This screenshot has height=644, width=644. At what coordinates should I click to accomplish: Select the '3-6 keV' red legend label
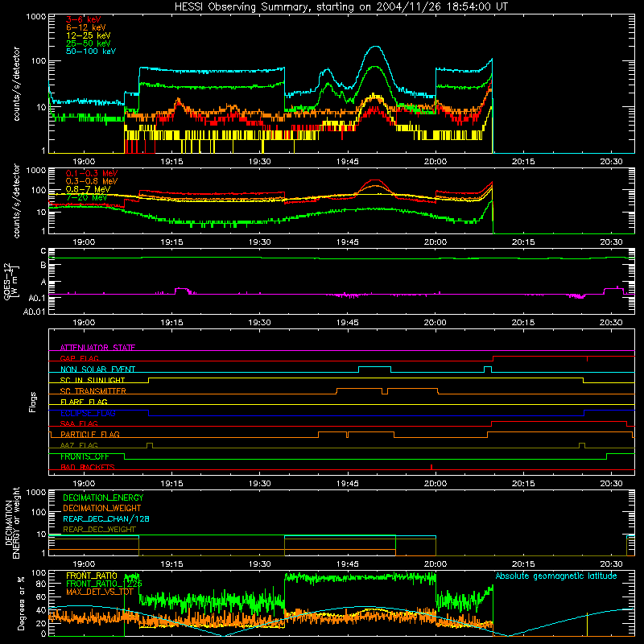[84, 19]
